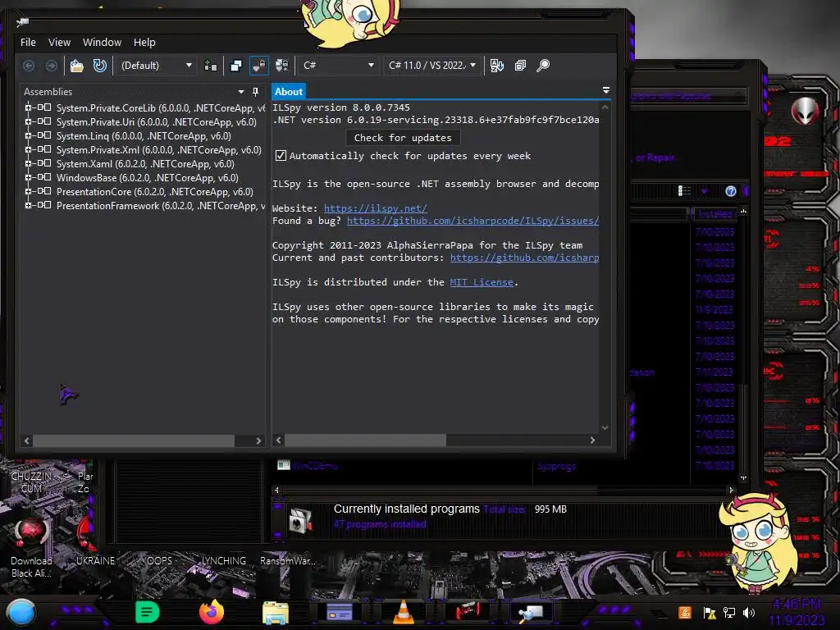Click About pane vertical scroll-down arrow
This screenshot has width=840, height=630.
click(x=605, y=427)
